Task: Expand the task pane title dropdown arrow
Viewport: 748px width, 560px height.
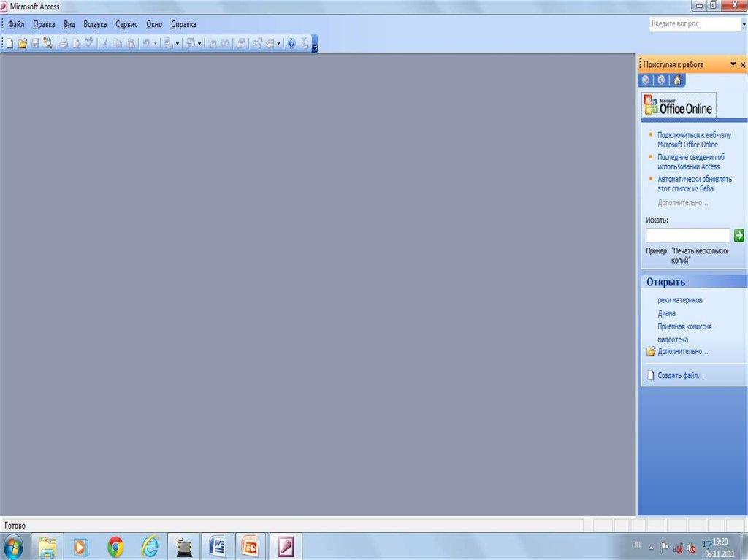Action: coord(733,65)
